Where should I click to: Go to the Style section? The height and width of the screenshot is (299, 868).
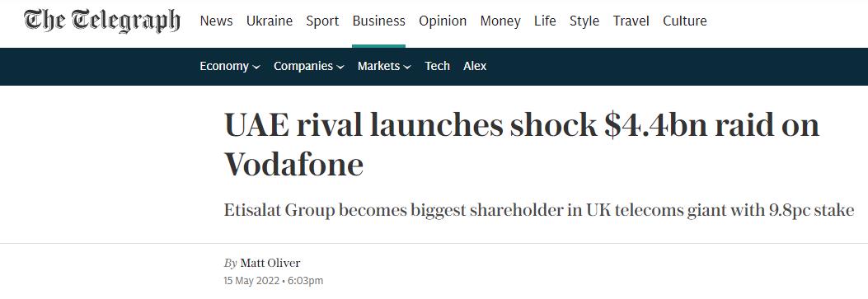click(x=584, y=21)
